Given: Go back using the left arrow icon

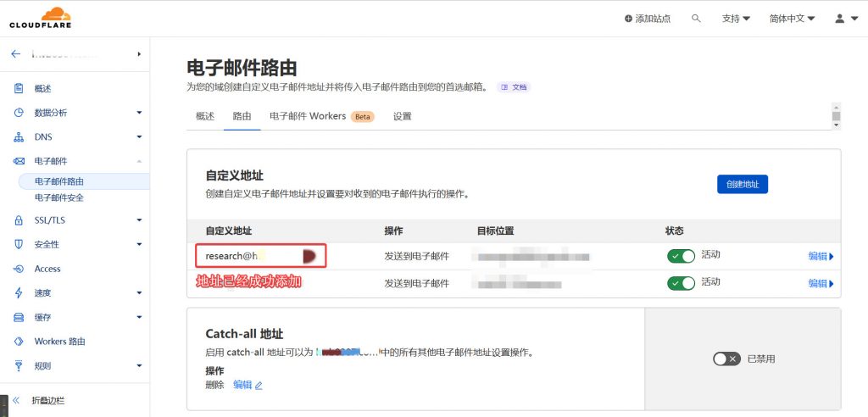Looking at the screenshot, I should click(15, 53).
